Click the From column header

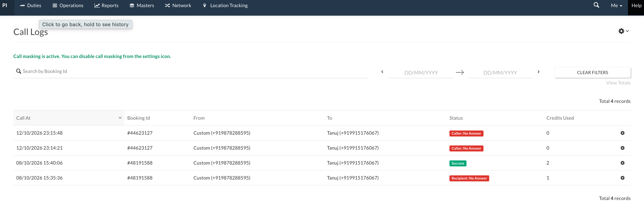(199, 118)
